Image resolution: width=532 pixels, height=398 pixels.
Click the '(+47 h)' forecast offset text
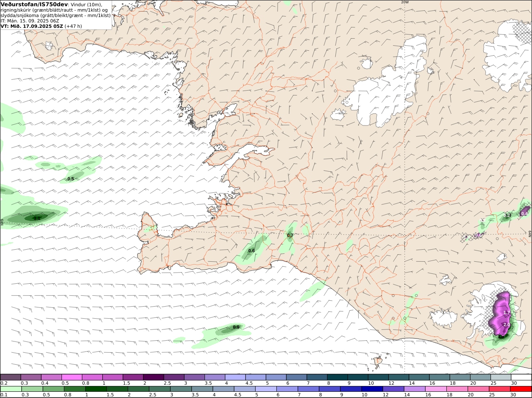tap(73, 26)
